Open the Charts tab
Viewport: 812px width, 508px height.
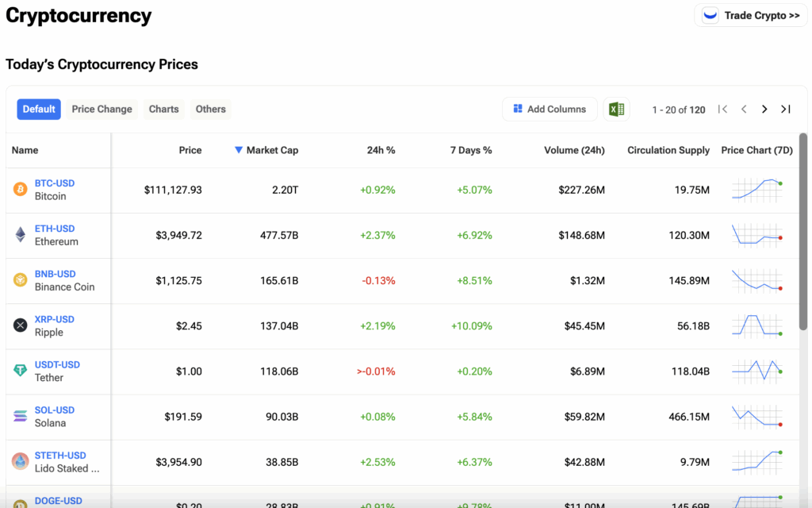pos(164,110)
